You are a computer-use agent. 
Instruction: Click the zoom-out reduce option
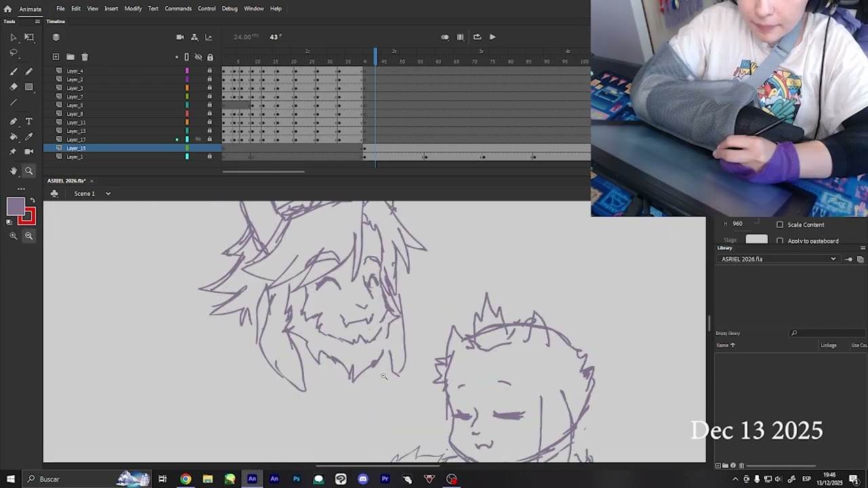pos(29,236)
